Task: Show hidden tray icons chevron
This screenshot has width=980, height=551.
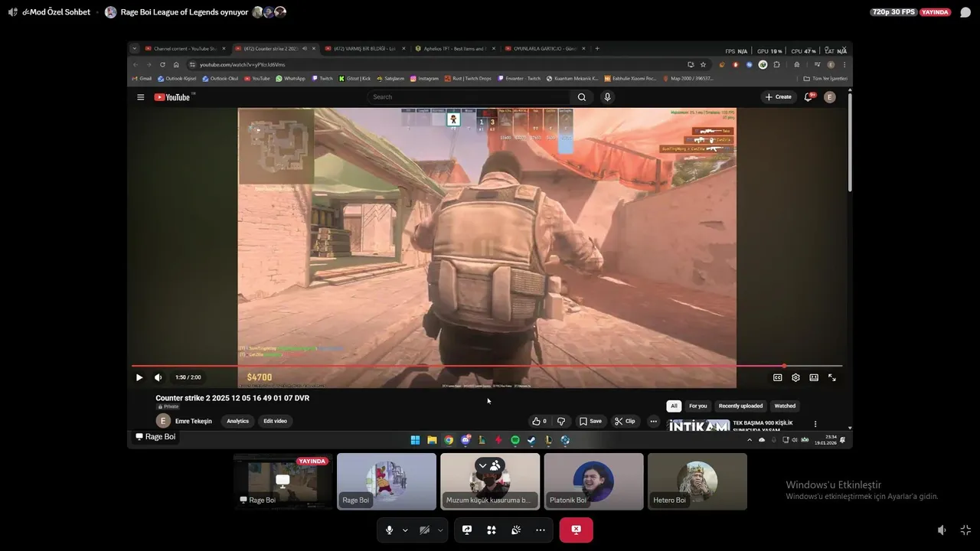Action: click(x=750, y=440)
